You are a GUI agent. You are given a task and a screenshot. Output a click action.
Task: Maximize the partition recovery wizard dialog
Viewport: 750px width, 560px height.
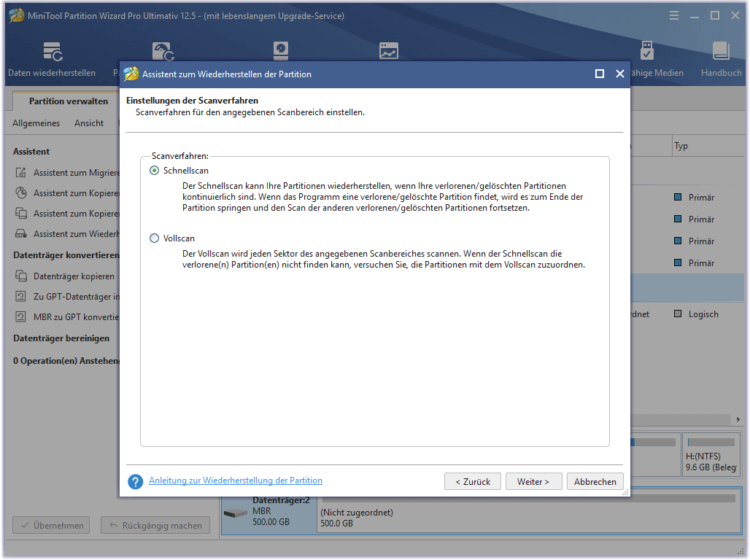[x=599, y=74]
